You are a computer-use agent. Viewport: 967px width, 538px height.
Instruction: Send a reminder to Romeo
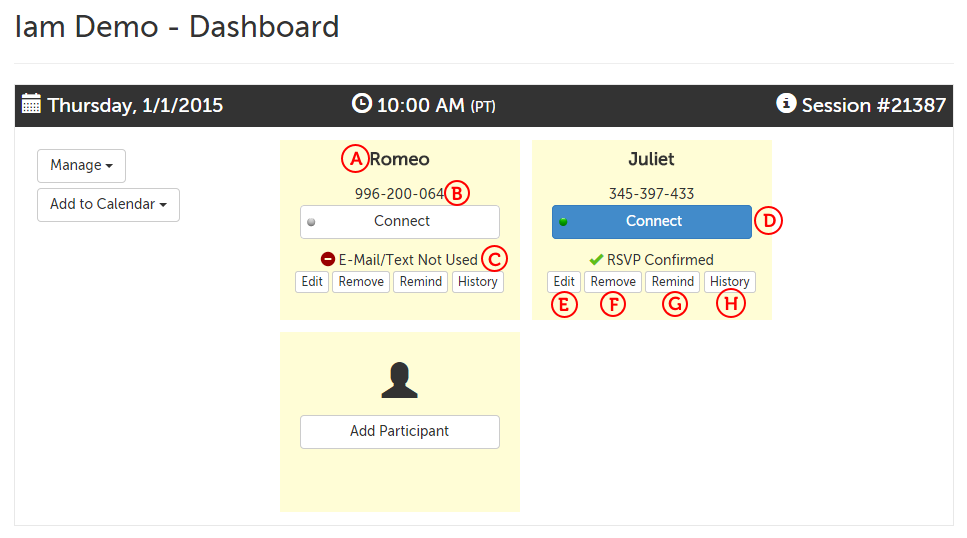tap(421, 282)
